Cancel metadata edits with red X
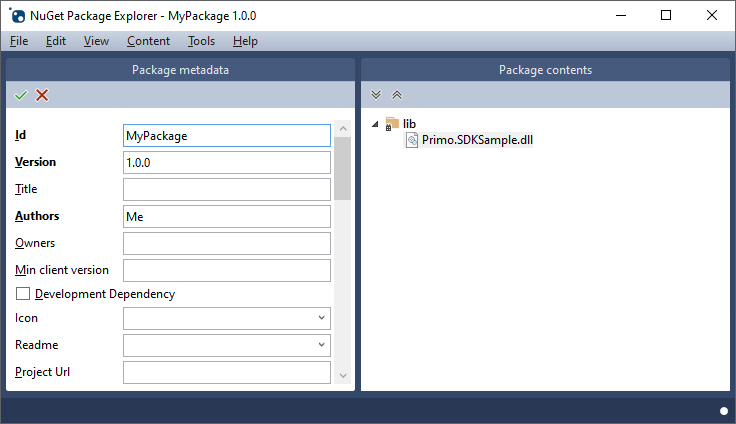 pos(42,95)
